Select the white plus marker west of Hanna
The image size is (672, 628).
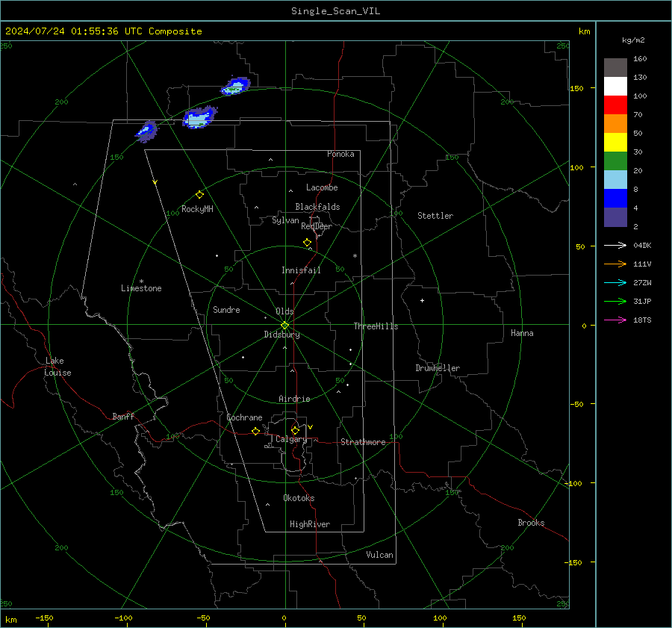(422, 300)
